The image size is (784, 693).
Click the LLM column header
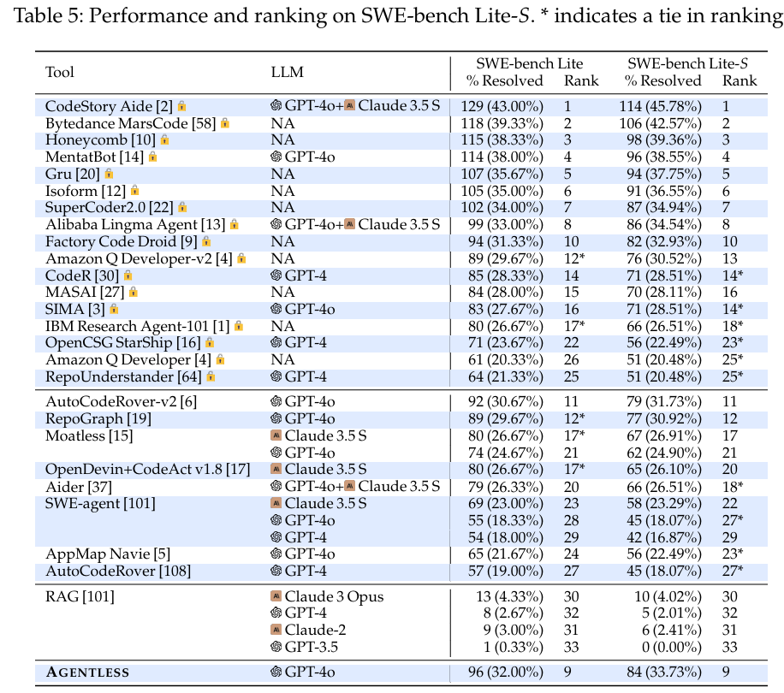[x=287, y=72]
